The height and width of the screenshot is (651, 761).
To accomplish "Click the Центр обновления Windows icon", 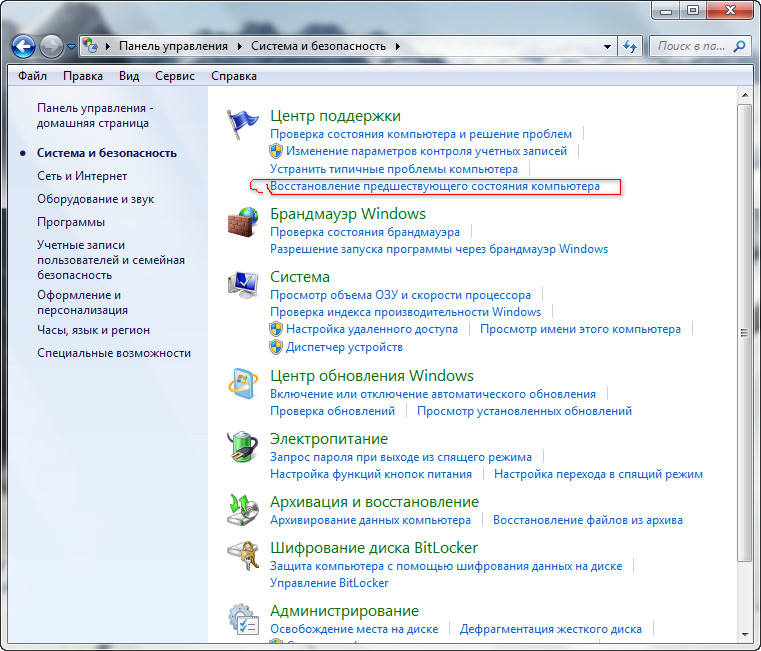I will coord(243,385).
